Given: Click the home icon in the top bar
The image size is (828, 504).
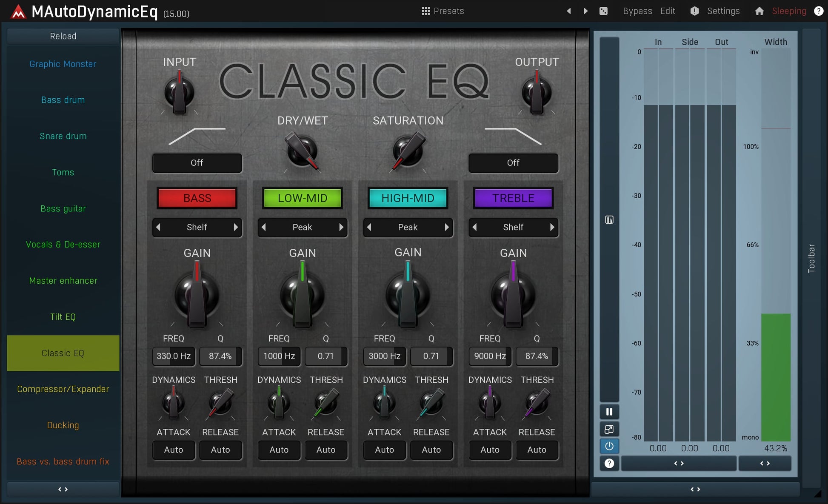Looking at the screenshot, I should coord(759,11).
